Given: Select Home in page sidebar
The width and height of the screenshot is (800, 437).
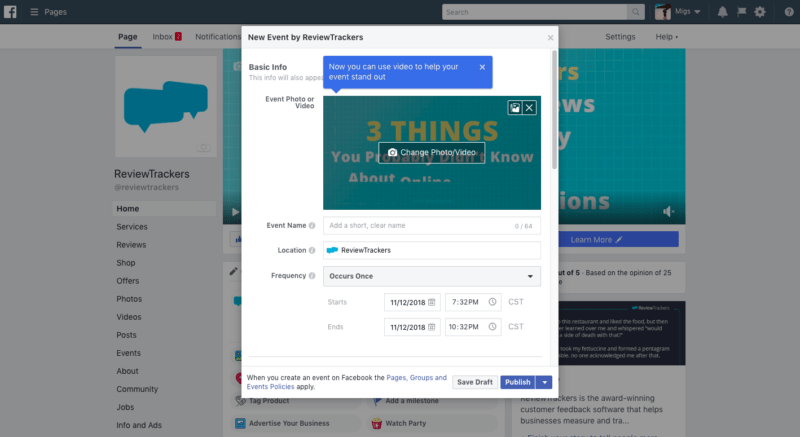Looking at the screenshot, I should coord(164,209).
